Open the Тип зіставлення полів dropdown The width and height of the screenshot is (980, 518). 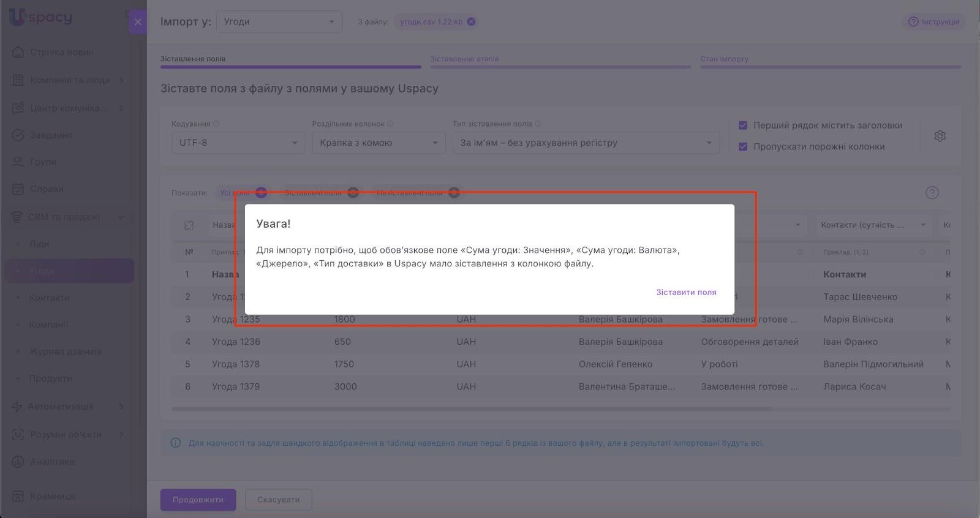tap(586, 143)
